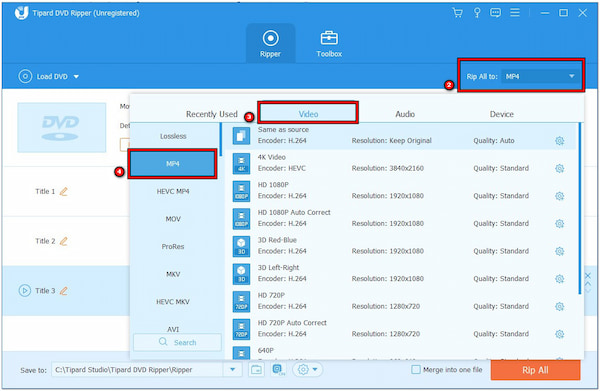The width and height of the screenshot is (600, 391).
Task: Select HD 1080P Auto Correct preset icon
Action: (x=241, y=218)
